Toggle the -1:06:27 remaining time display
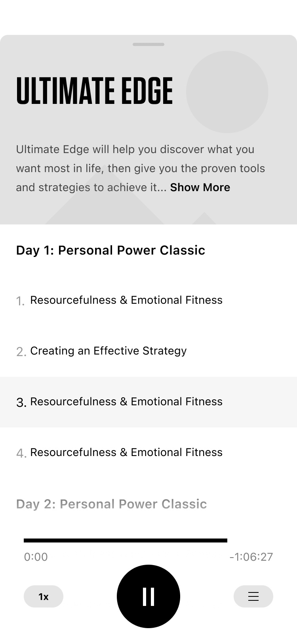Screen dimensions: 297x644 tap(251, 557)
